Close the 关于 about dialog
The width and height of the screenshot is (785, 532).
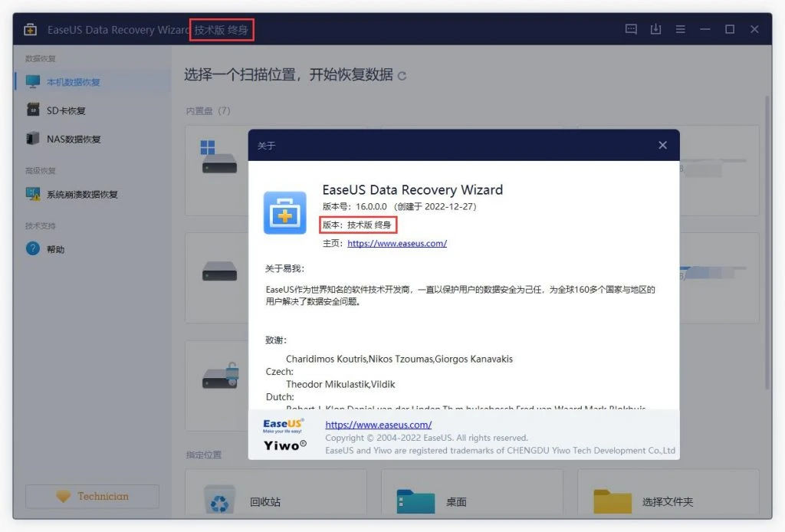tap(662, 146)
